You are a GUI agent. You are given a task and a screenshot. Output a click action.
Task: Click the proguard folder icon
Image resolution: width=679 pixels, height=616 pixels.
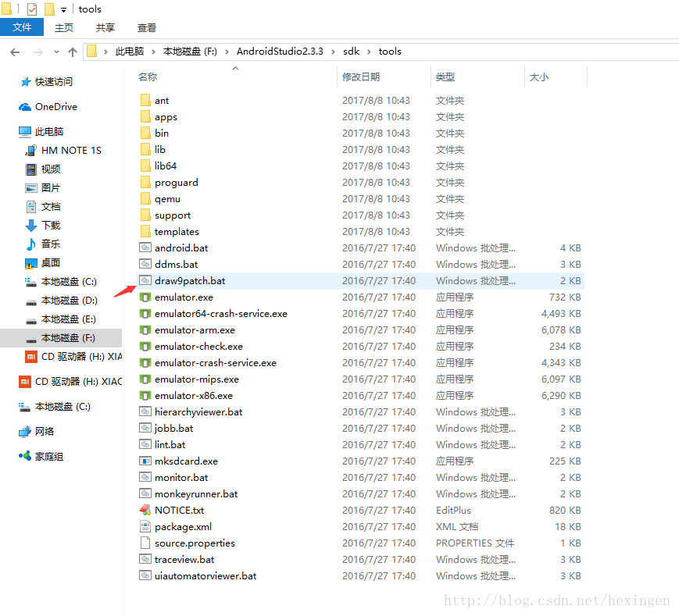145,182
